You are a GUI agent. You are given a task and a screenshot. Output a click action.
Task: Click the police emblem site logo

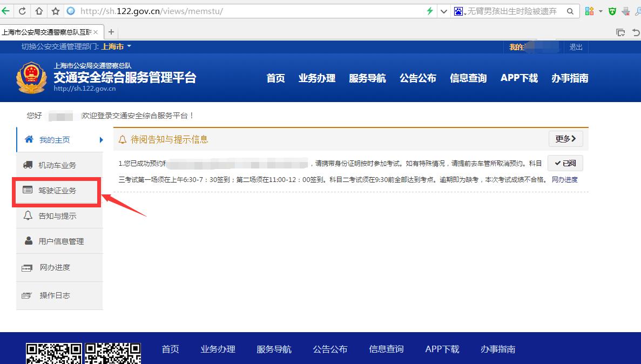coord(31,77)
